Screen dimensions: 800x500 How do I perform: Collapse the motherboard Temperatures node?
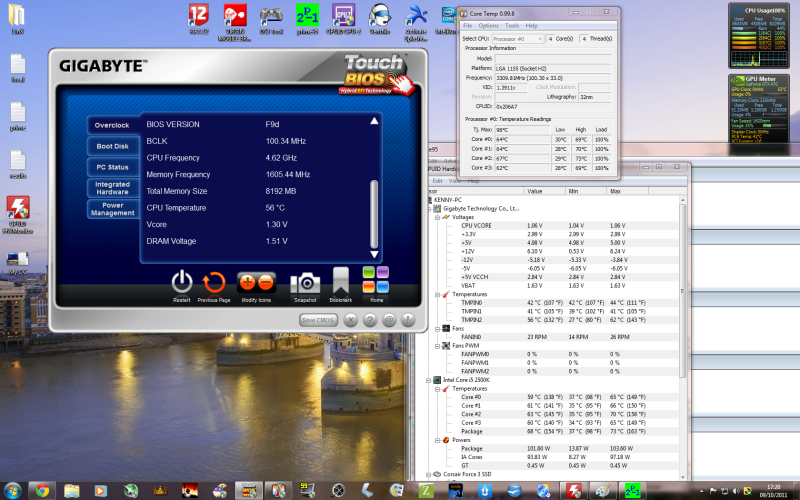pos(437,294)
